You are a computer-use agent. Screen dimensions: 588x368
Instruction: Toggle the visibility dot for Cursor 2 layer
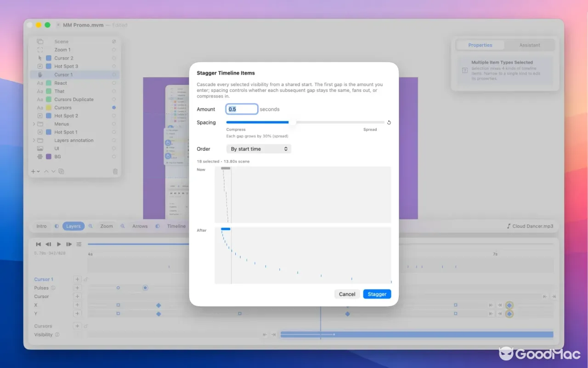[114, 58]
